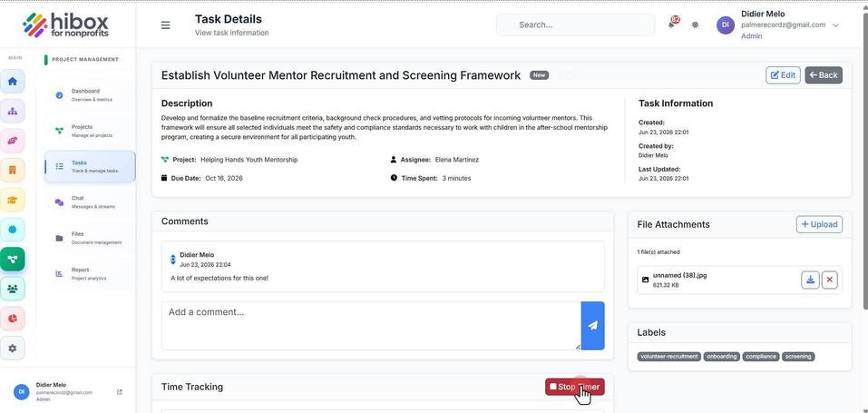
Task: Select the green project management sidebar icon
Action: point(12,259)
